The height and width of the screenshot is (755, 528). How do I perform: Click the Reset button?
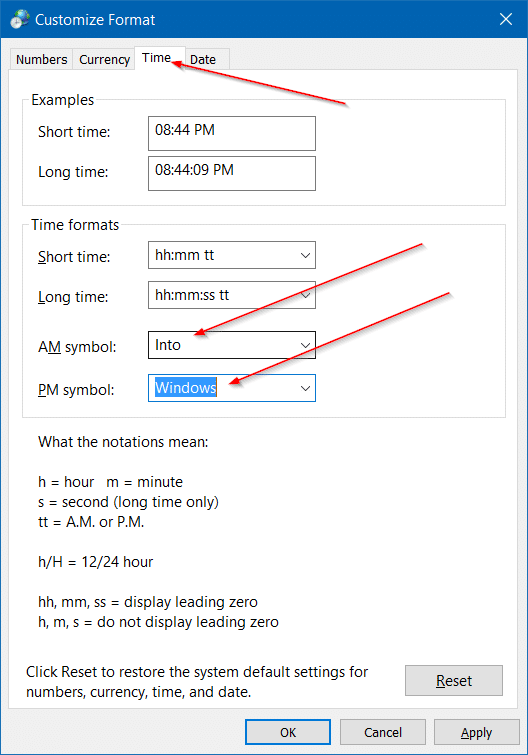[454, 680]
